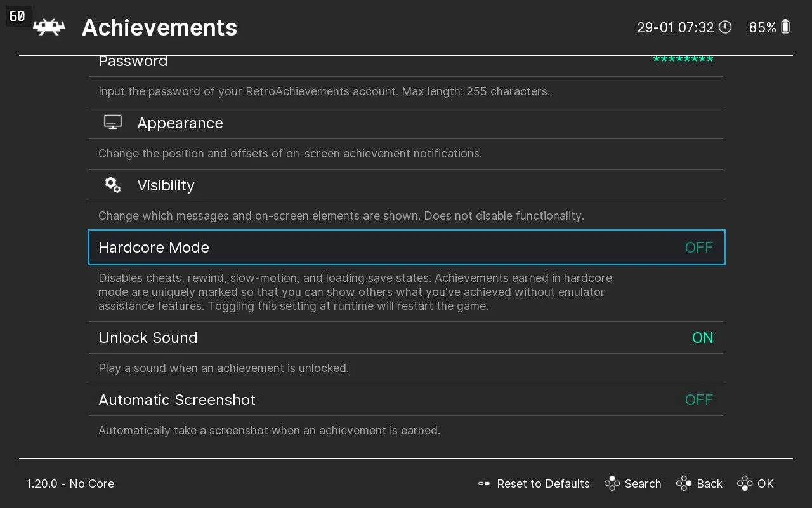Click the Appearance monitor icon

[x=113, y=123]
